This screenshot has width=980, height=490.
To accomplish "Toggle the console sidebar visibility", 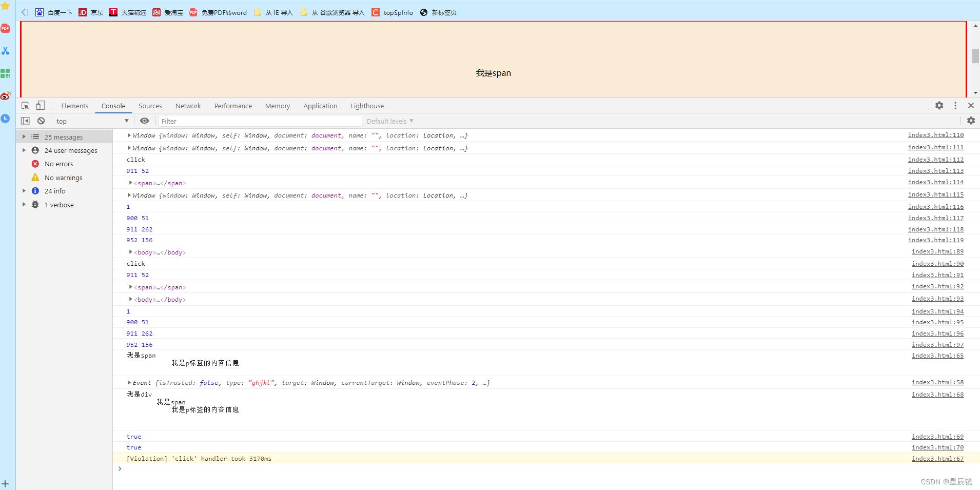I will point(25,121).
